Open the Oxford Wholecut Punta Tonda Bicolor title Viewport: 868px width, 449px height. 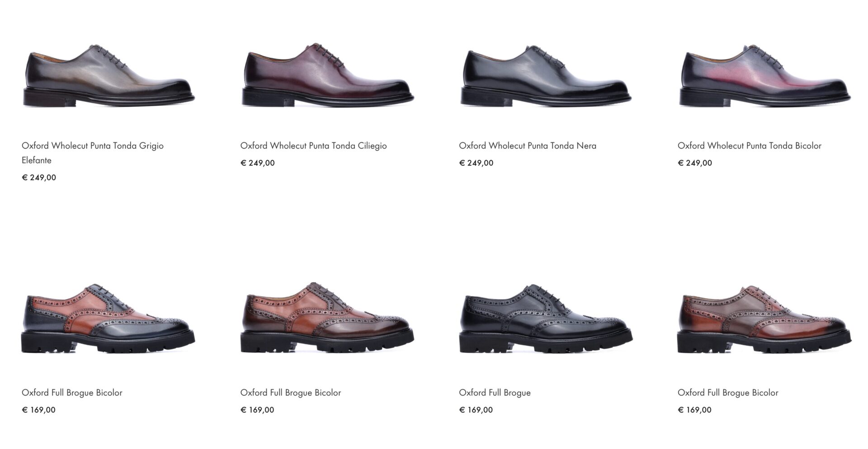click(x=749, y=146)
